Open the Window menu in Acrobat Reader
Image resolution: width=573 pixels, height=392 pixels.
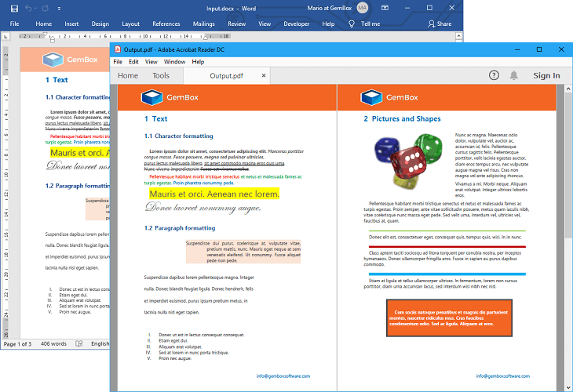click(174, 62)
